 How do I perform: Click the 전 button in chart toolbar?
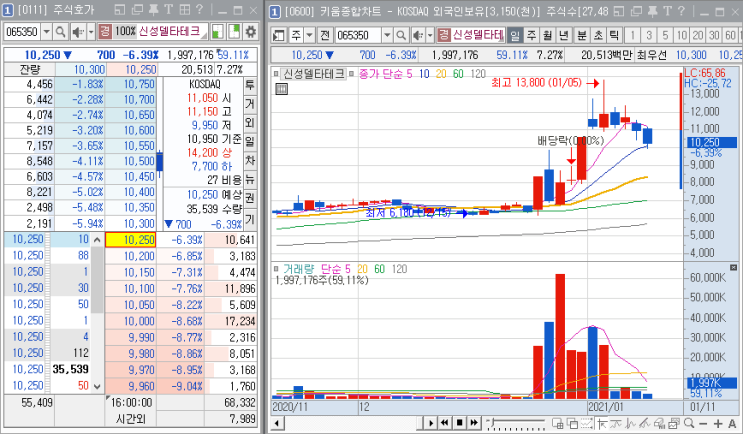pos(325,35)
